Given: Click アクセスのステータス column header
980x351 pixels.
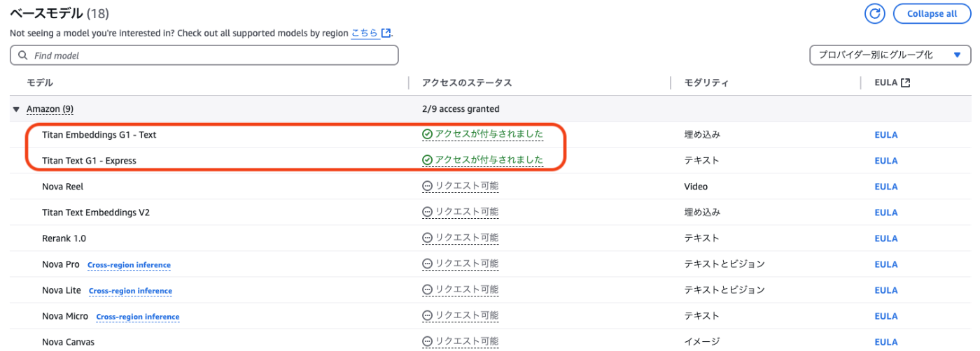Looking at the screenshot, I should (x=467, y=83).
